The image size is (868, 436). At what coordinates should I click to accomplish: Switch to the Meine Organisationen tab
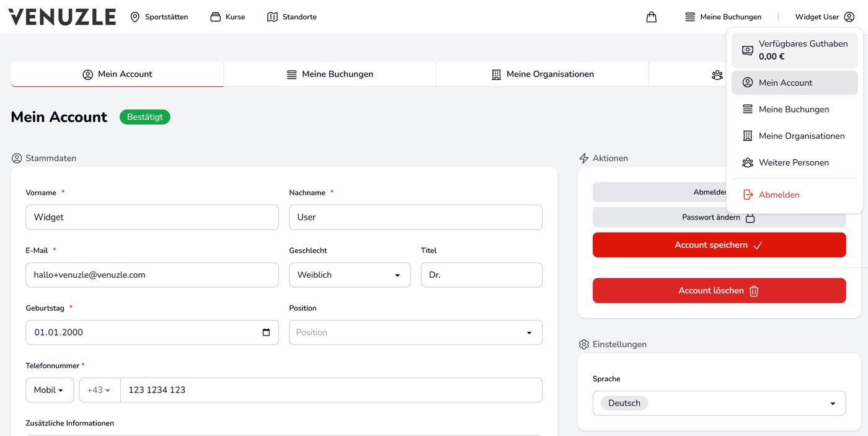[542, 74]
